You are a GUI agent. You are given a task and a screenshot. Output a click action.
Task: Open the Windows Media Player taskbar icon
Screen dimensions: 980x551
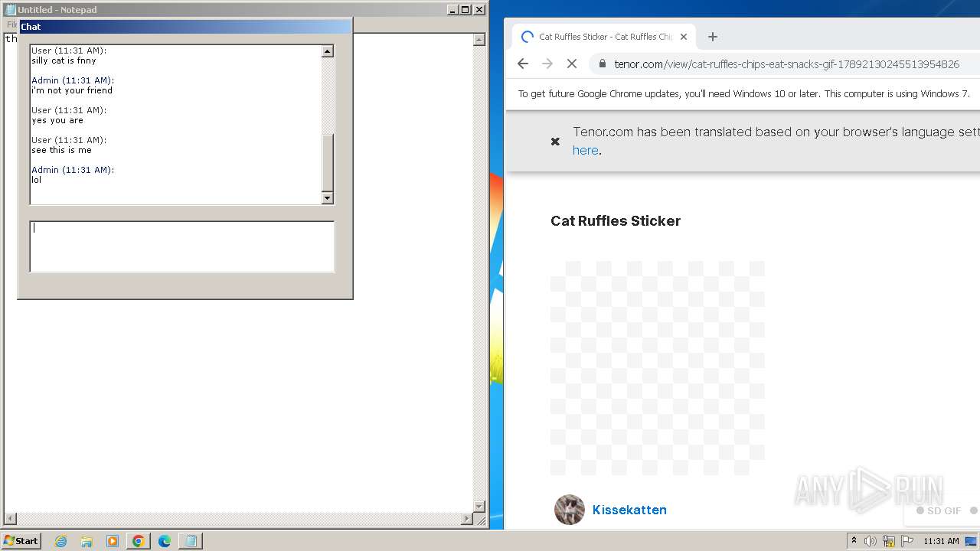(x=113, y=541)
